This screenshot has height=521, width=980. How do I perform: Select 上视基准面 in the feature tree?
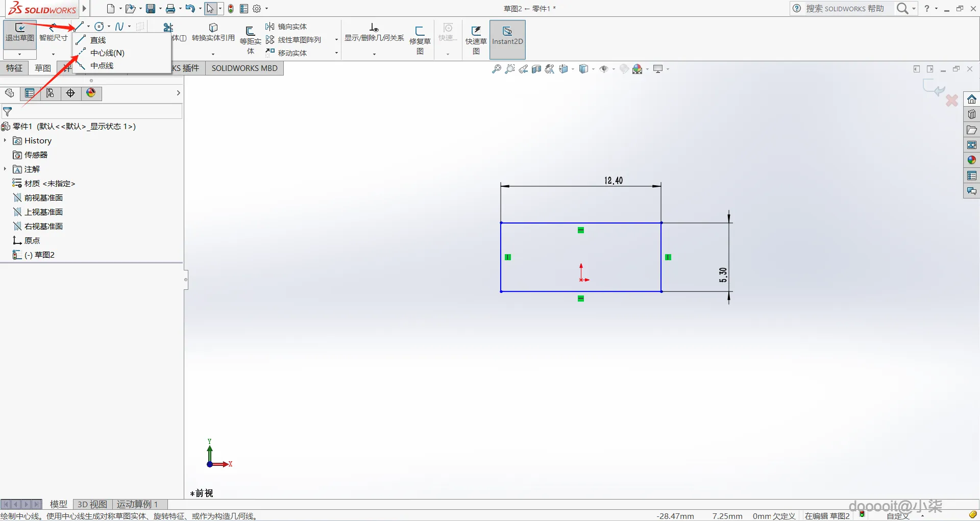(x=38, y=212)
